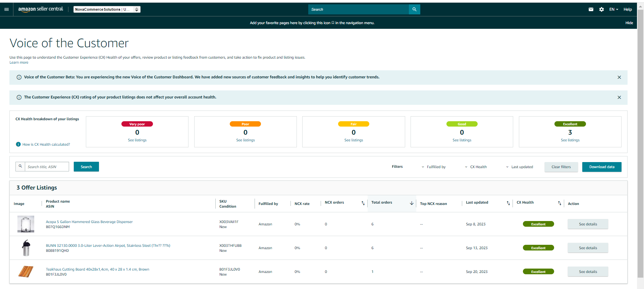This screenshot has height=289, width=644.
Task: Open the NovaCommerce Solutions account selector
Action: pyautogui.click(x=107, y=9)
